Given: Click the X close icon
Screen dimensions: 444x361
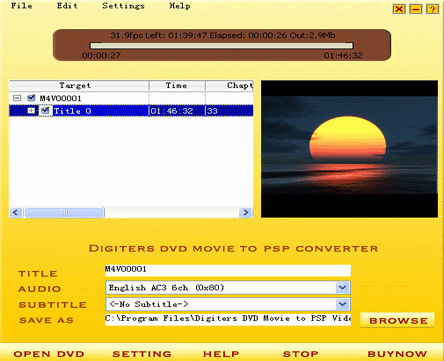Looking at the screenshot, I should point(399,9).
